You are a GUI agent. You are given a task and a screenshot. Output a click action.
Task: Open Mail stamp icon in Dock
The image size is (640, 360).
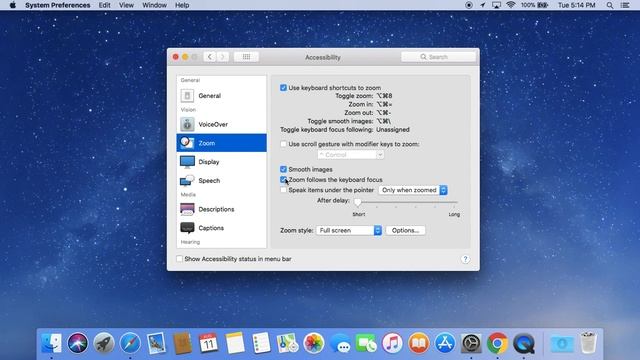point(156,343)
